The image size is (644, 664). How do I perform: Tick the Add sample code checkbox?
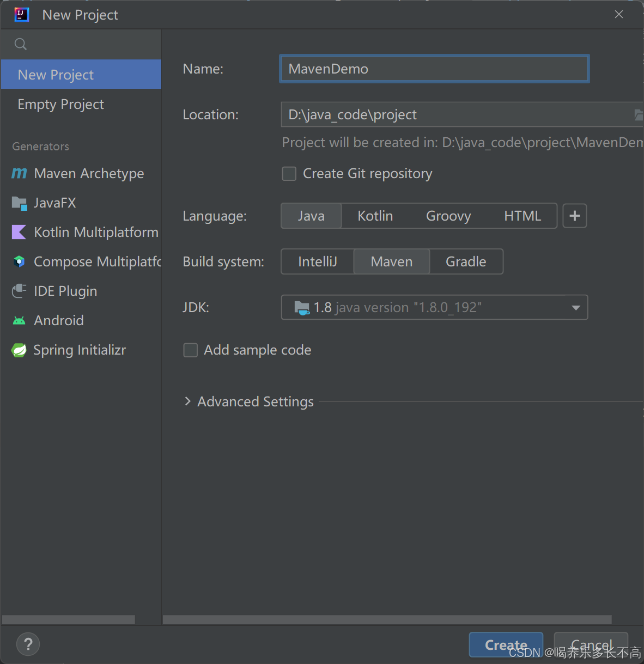point(191,350)
